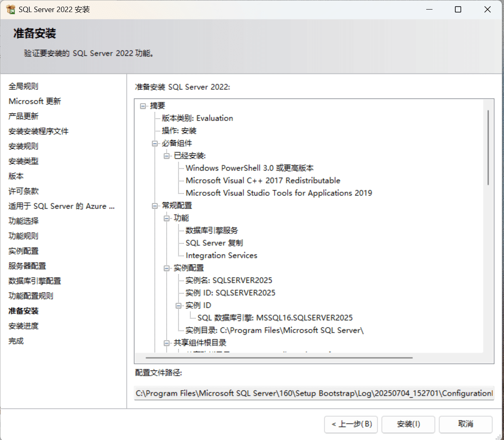Jump to the 安装规则 step
This screenshot has height=440, width=504.
click(23, 146)
